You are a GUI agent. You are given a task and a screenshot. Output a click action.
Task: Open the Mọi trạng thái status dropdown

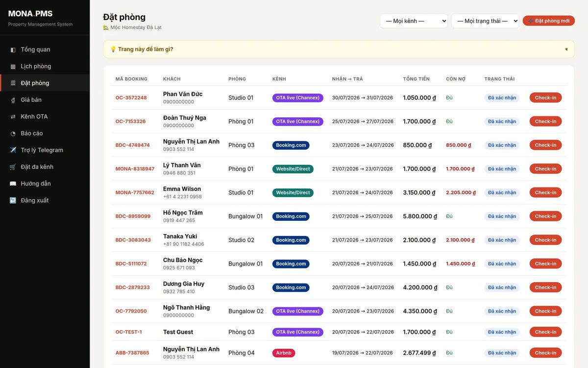tap(485, 21)
